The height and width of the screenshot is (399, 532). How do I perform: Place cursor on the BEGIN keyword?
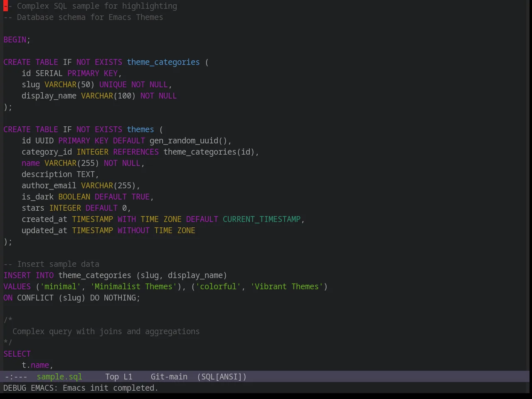coord(15,39)
